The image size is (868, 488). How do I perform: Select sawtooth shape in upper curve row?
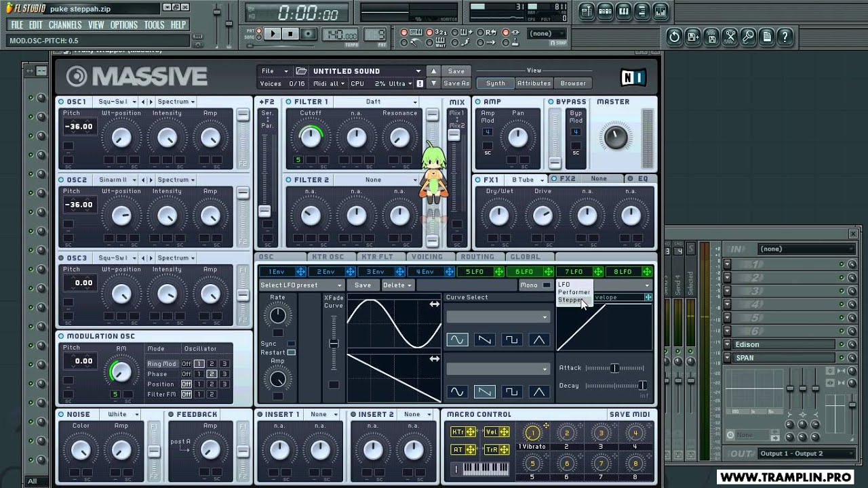click(x=484, y=340)
